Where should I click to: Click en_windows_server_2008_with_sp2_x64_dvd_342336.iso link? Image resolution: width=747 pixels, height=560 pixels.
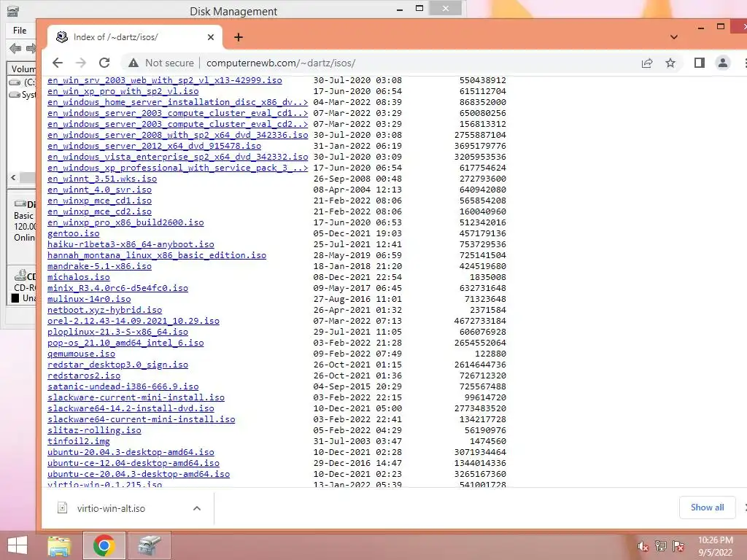click(x=178, y=135)
